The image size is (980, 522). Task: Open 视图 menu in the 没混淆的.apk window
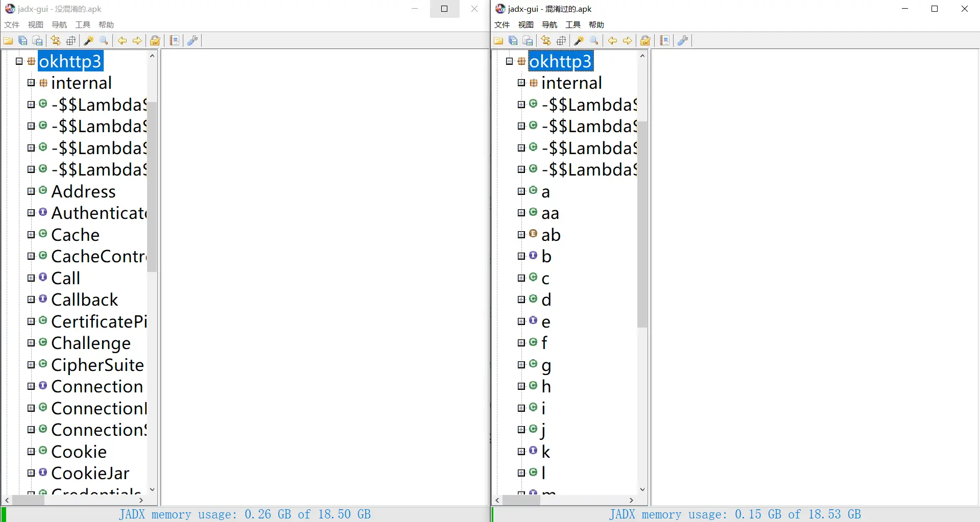point(35,24)
